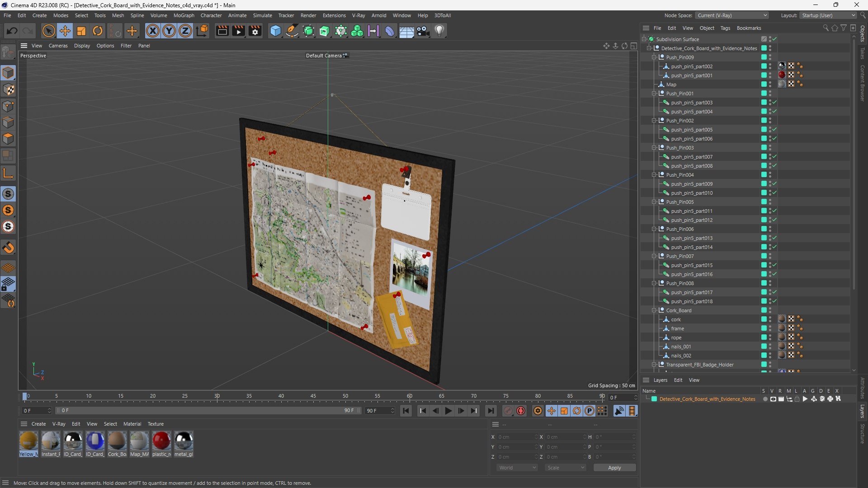Click Render View clapperboard icon

coord(222,31)
